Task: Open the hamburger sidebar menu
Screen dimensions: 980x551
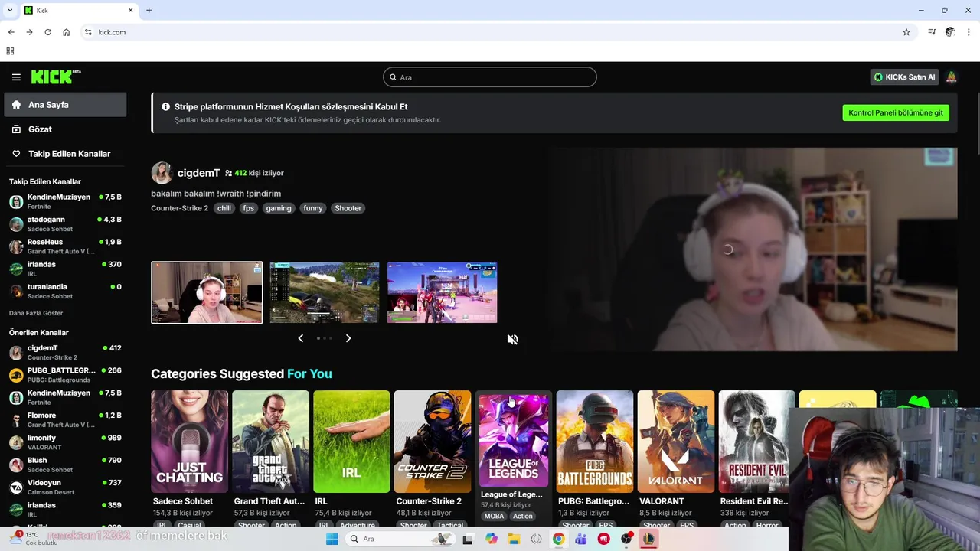Action: tap(16, 77)
